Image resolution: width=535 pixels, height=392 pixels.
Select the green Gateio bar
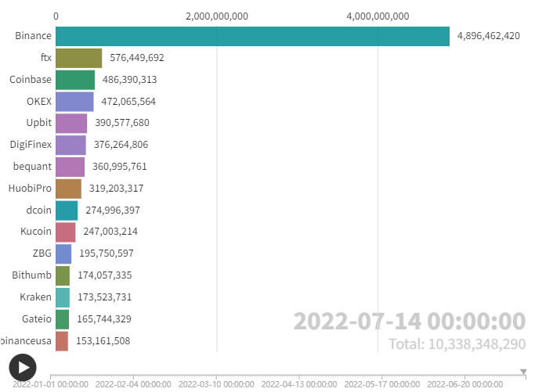pos(62,319)
